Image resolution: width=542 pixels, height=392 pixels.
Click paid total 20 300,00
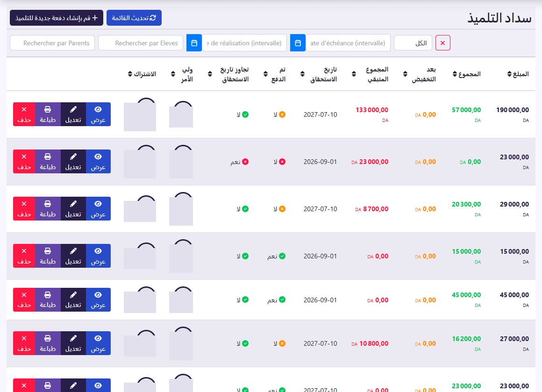(466, 204)
